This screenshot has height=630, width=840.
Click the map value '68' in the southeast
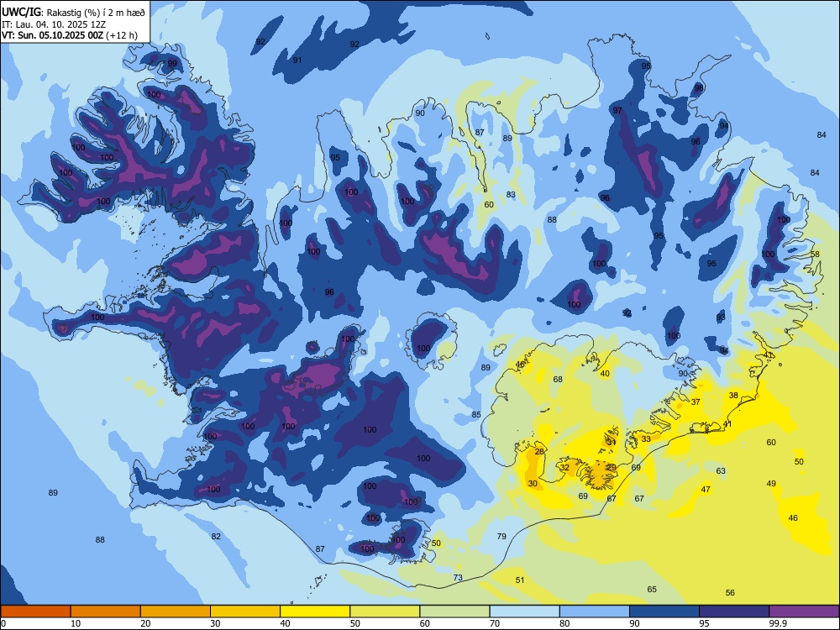pyautogui.click(x=558, y=380)
